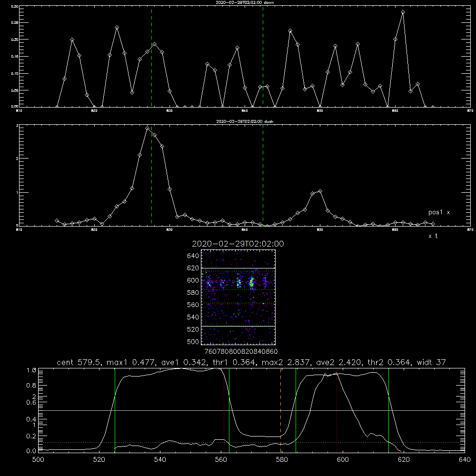
Task: Select the 'x t' label below dusk plot
Action: pos(433,236)
